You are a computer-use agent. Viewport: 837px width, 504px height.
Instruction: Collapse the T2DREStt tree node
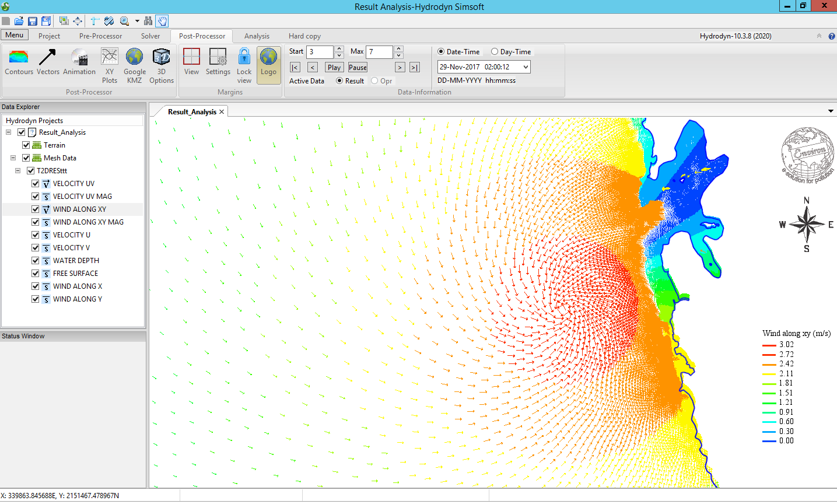pos(17,171)
